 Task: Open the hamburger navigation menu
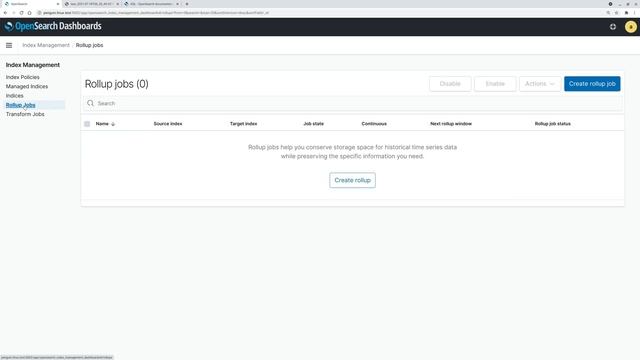tap(9, 45)
